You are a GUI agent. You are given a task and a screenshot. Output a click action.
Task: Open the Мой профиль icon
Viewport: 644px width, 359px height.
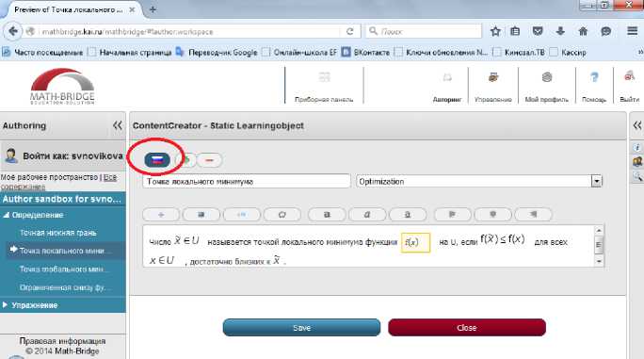click(546, 77)
